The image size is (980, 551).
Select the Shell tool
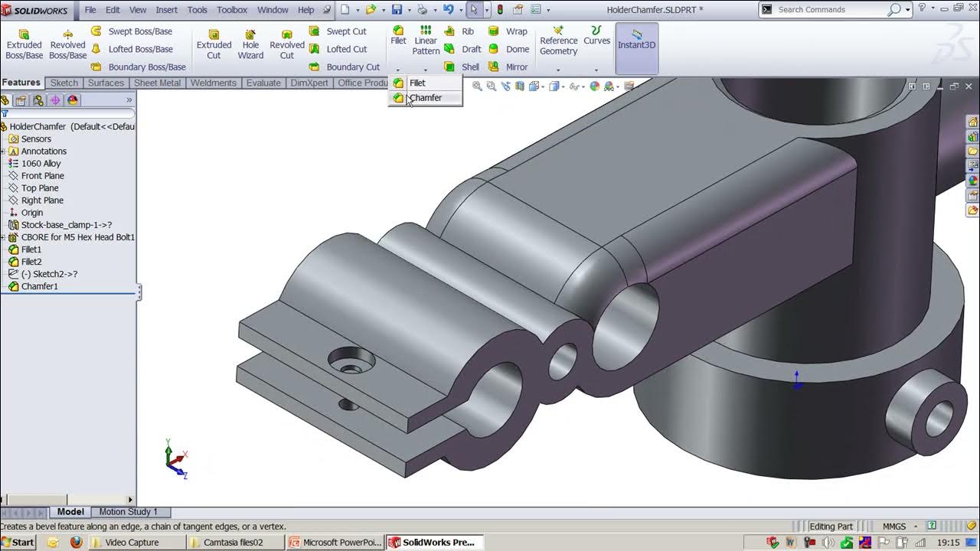[x=462, y=67]
